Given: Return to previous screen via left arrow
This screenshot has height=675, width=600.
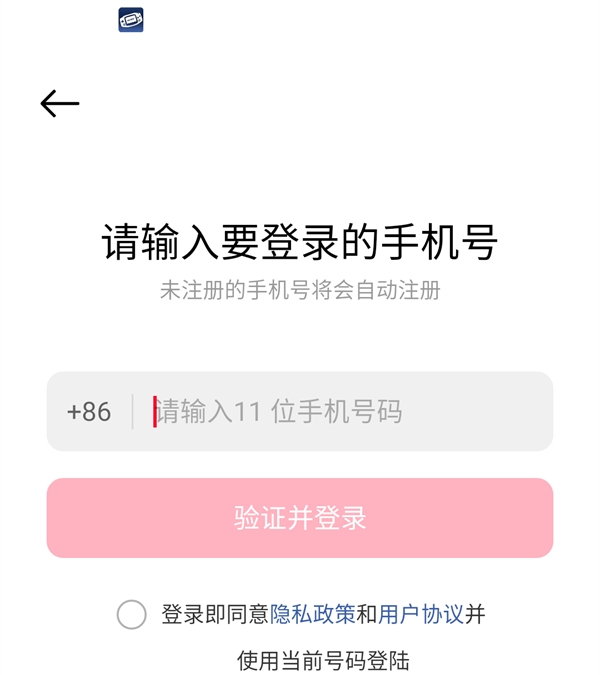Looking at the screenshot, I should pos(60,103).
